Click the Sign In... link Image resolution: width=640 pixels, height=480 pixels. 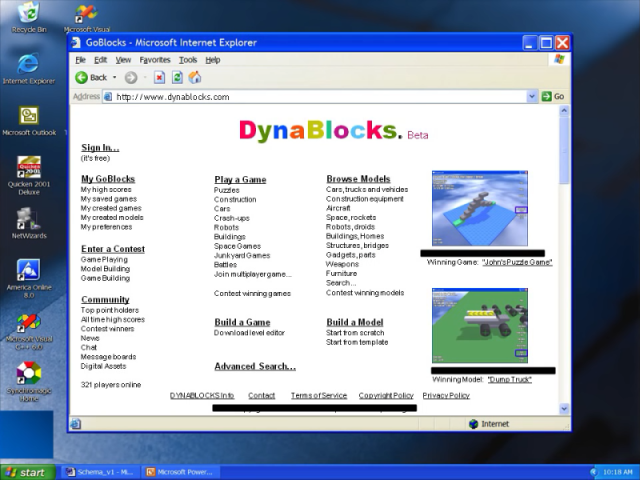click(x=100, y=147)
